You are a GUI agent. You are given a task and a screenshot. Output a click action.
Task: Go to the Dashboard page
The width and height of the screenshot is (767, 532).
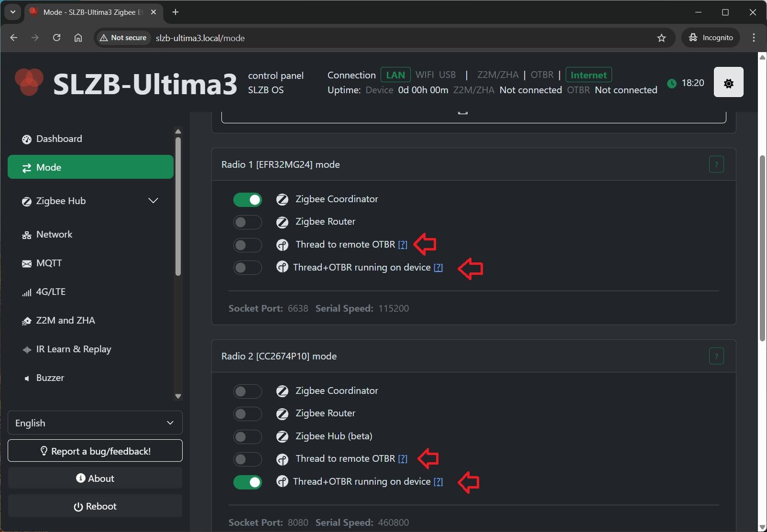pyautogui.click(x=59, y=139)
